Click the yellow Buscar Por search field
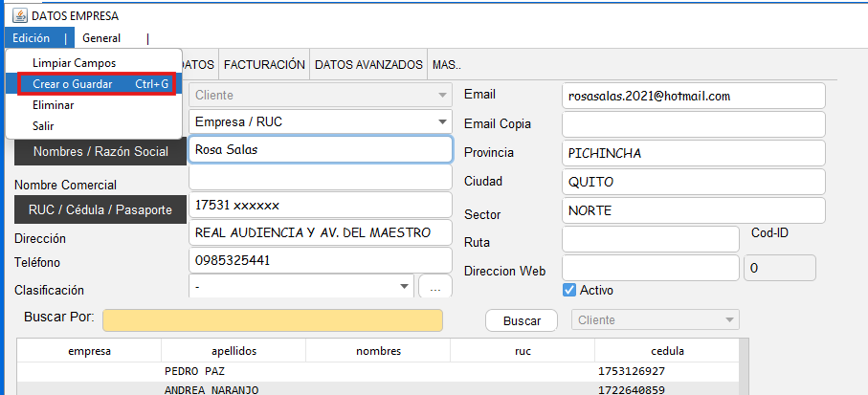Screen dimensions: 868x395 [273, 320]
